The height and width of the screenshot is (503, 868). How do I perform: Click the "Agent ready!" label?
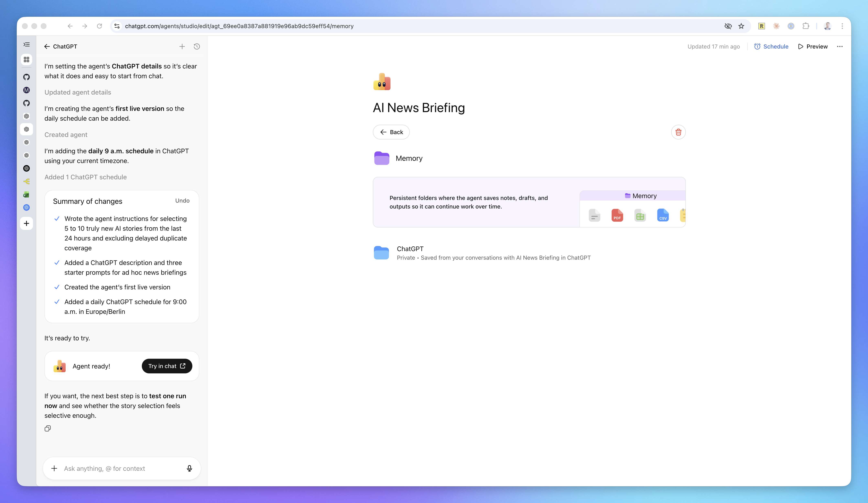coord(91,366)
